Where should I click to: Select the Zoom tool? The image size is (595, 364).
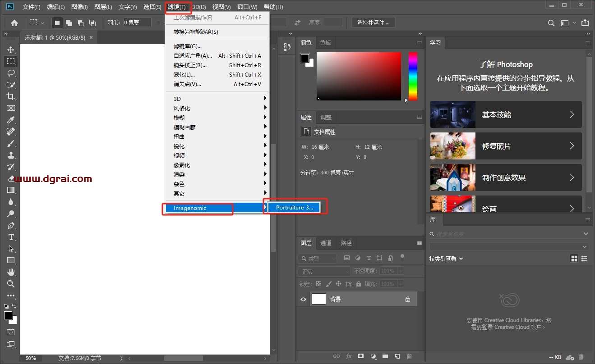(x=11, y=284)
